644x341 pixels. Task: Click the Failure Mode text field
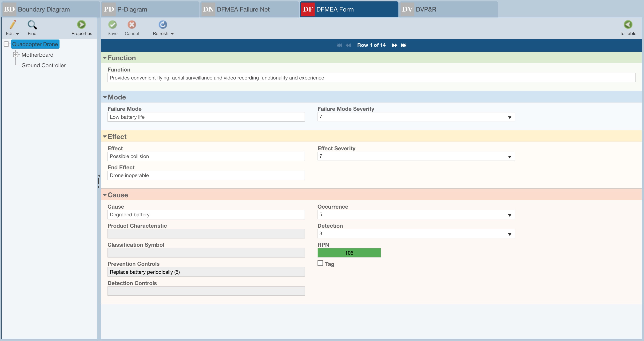[x=206, y=117]
